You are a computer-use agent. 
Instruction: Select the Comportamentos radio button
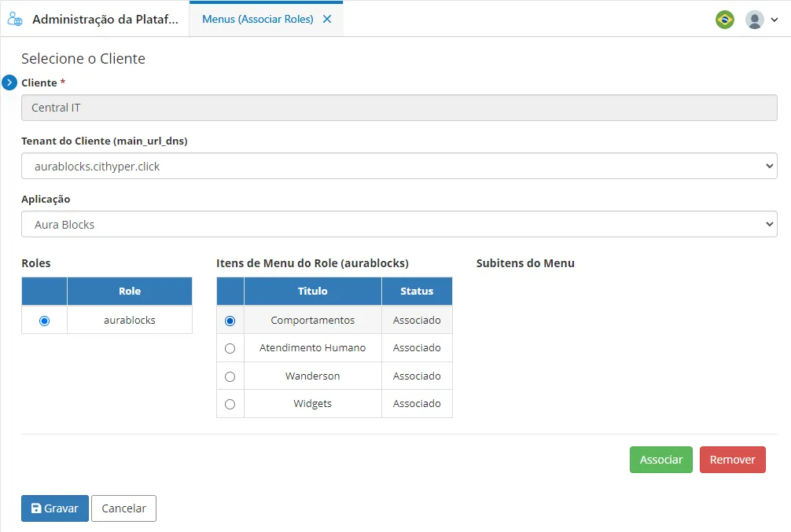(230, 321)
